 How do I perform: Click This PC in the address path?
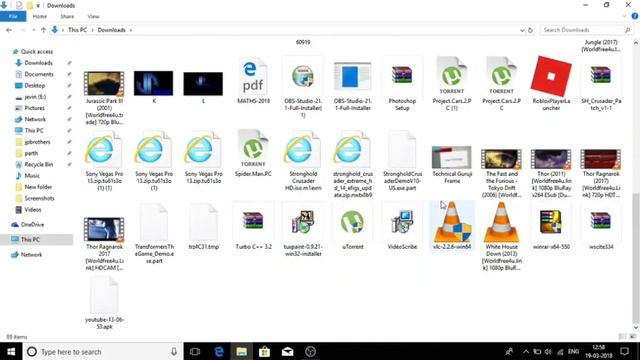pos(78,30)
